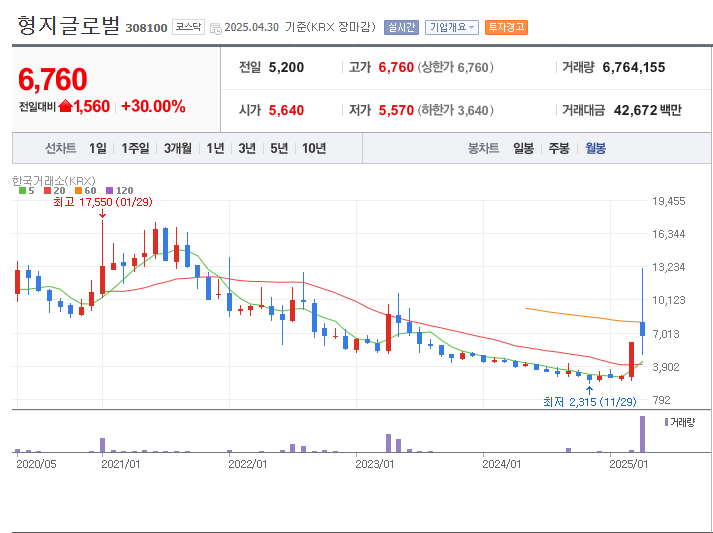Click the 10,123 price axis label
713x533 pixels.
[x=668, y=300]
